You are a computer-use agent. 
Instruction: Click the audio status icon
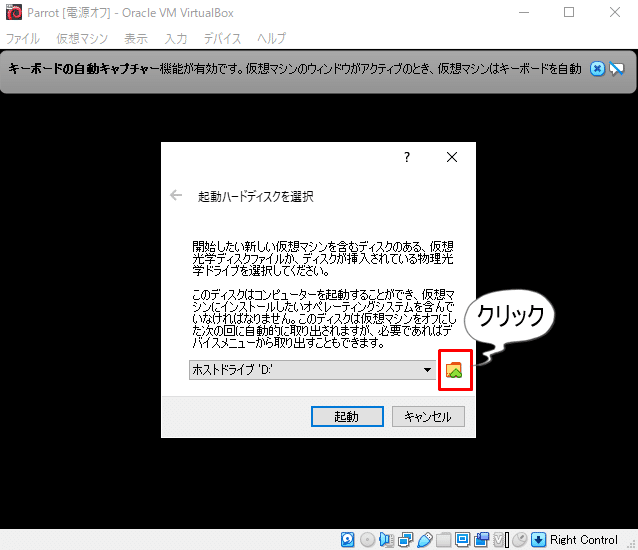(x=386, y=540)
